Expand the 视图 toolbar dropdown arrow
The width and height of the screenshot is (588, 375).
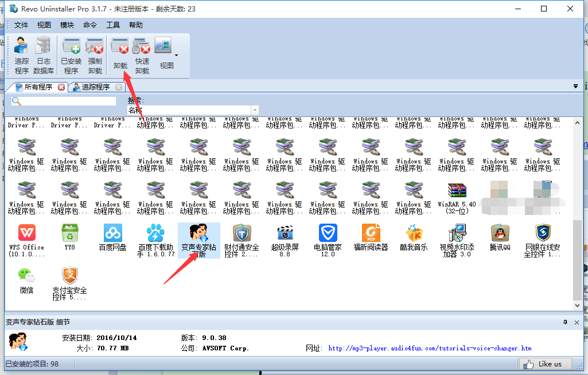[176, 56]
